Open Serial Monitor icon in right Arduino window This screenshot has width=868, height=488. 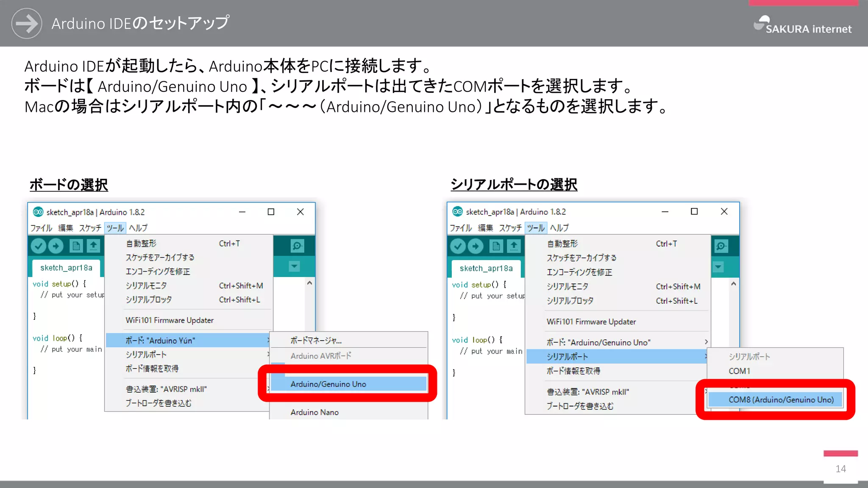721,246
